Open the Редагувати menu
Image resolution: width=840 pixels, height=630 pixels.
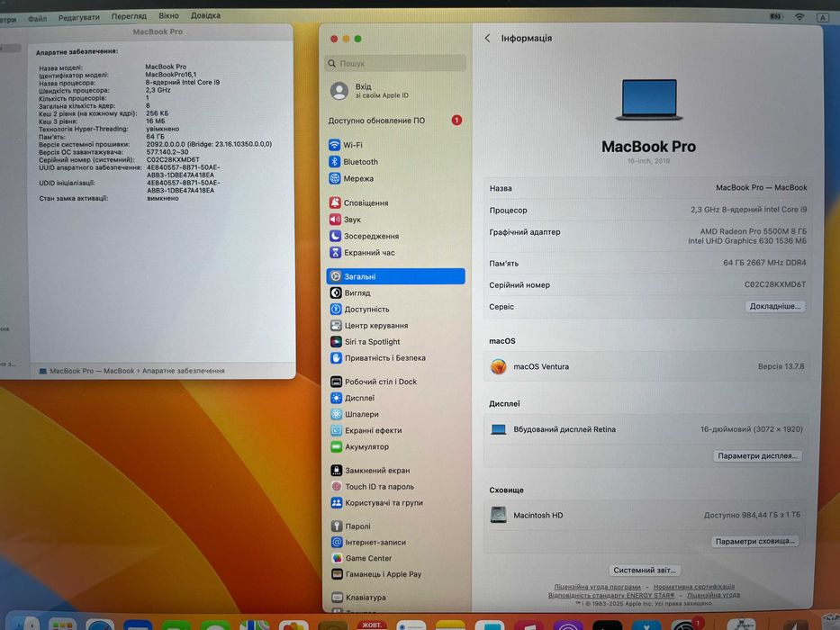pyautogui.click(x=78, y=17)
